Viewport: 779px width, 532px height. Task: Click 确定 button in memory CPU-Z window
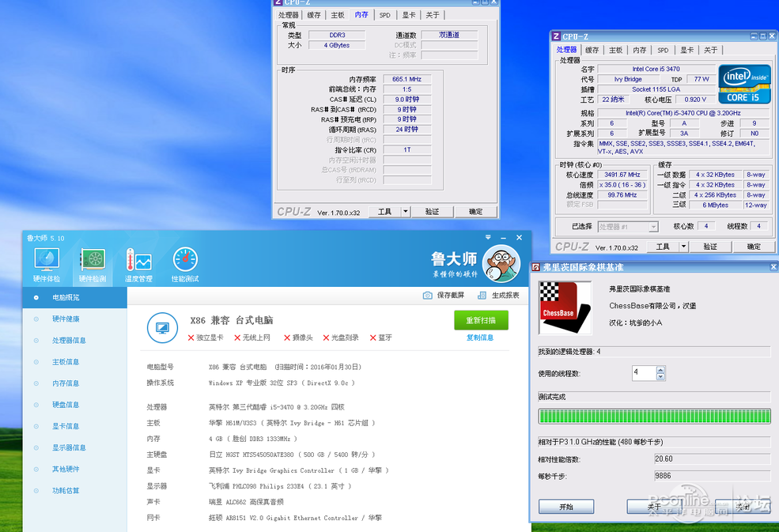coord(475,212)
